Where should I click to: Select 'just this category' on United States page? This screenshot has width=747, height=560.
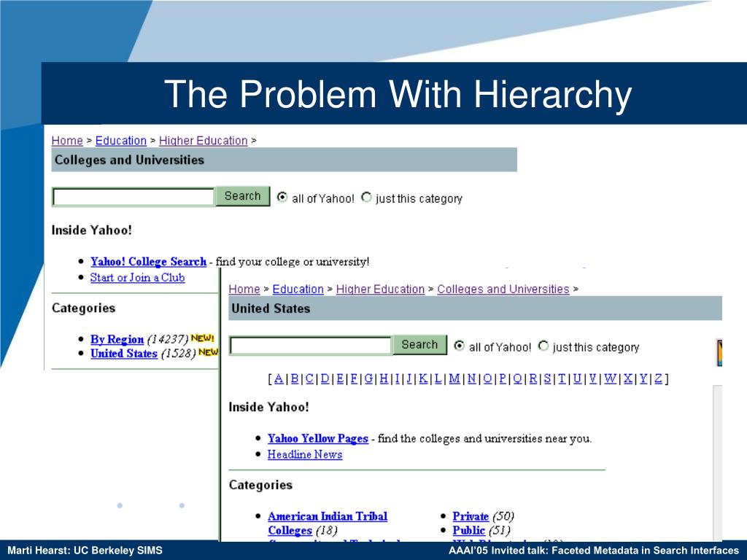[543, 346]
